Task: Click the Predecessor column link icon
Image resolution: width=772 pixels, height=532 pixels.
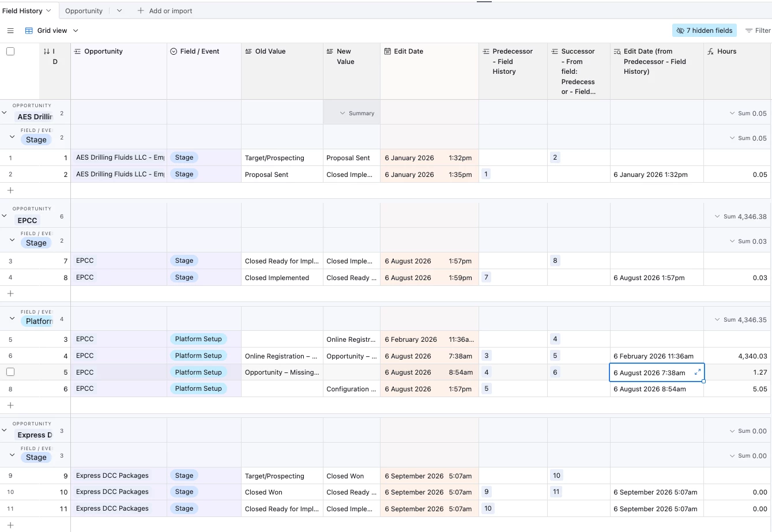Action: (486, 51)
